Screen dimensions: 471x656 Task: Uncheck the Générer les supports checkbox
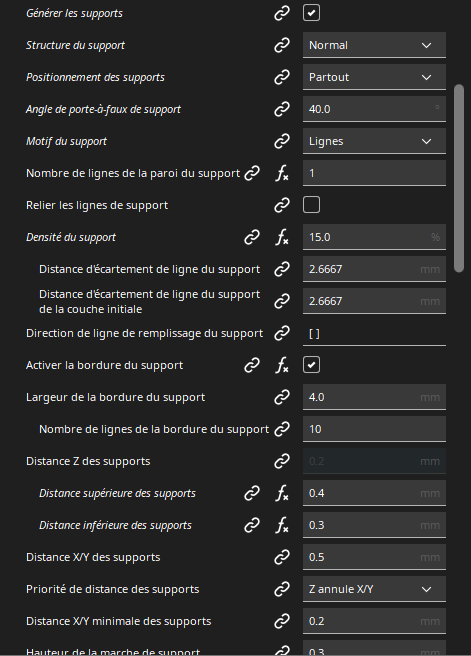pyautogui.click(x=311, y=13)
